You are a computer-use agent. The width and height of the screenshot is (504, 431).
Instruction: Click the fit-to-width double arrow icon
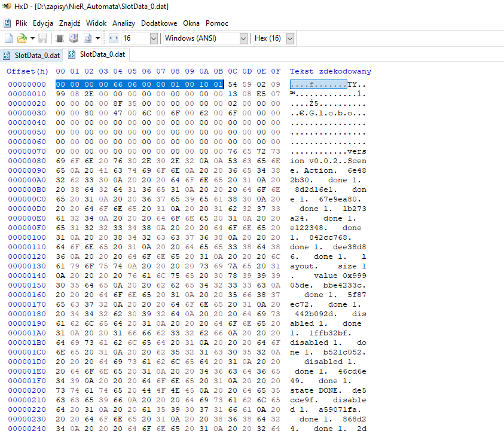pos(114,38)
